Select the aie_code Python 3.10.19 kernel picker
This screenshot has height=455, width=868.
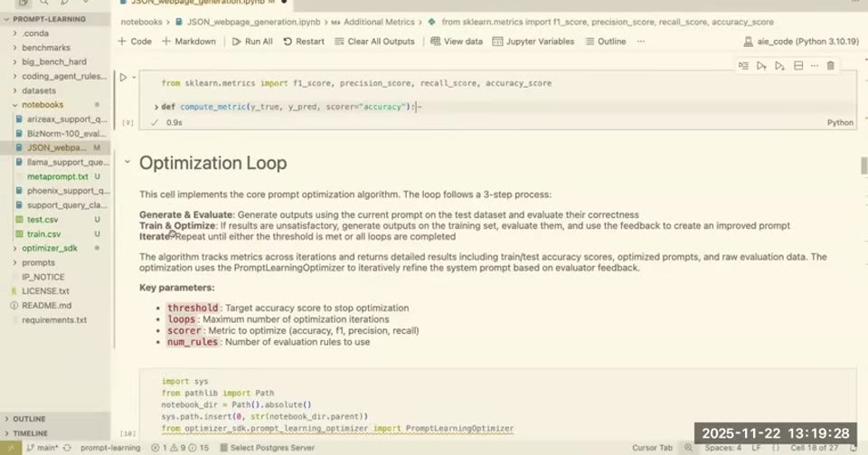click(801, 42)
